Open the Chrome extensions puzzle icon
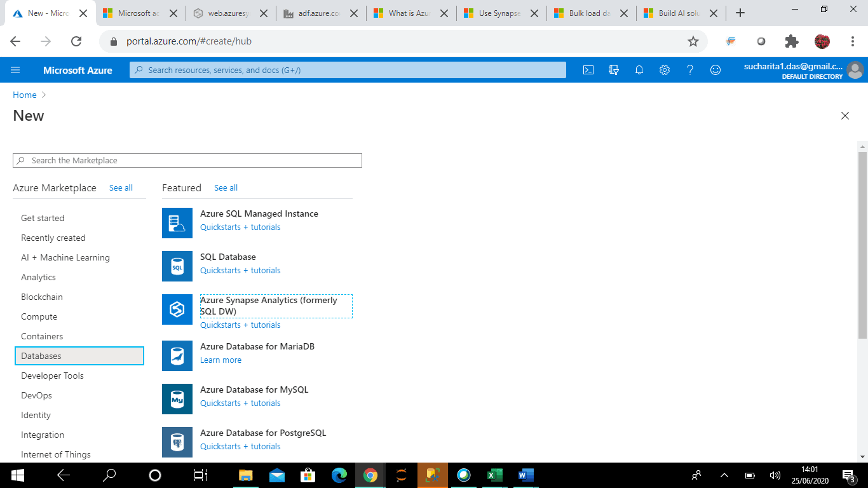This screenshot has width=868, height=488. (x=792, y=41)
